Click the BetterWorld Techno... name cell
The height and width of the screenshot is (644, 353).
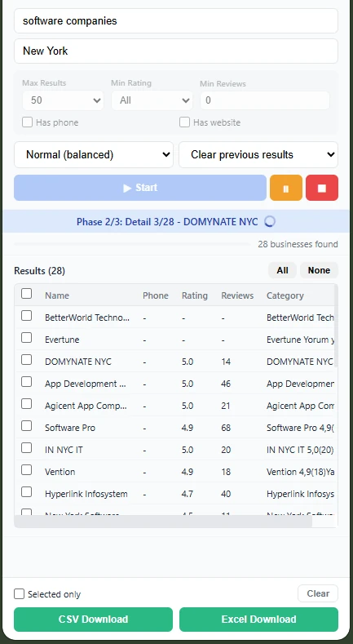[87, 318]
